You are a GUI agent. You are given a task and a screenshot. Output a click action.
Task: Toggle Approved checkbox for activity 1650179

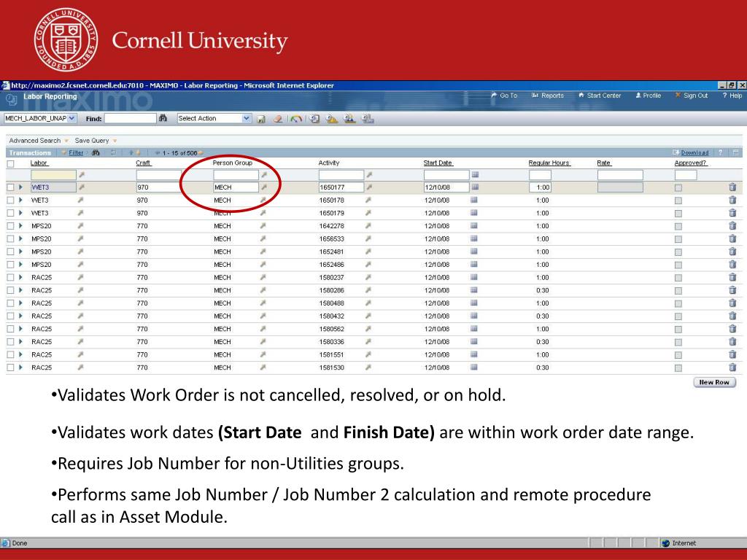point(678,214)
